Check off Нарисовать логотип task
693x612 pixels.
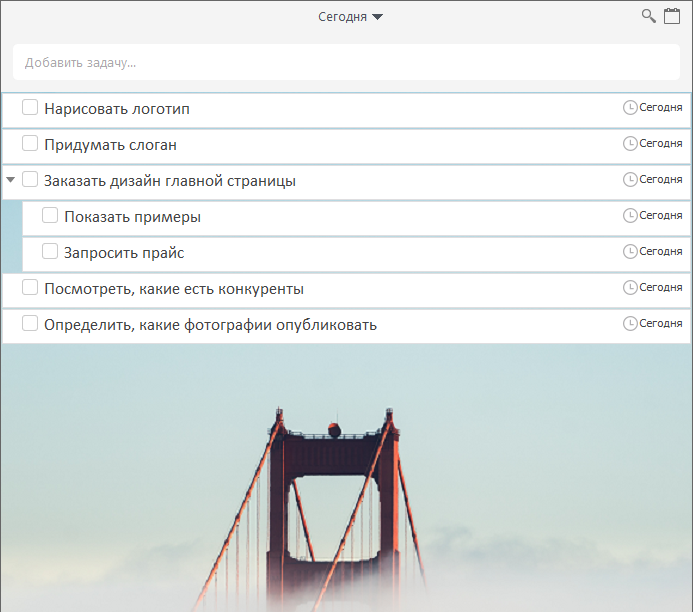(30, 107)
